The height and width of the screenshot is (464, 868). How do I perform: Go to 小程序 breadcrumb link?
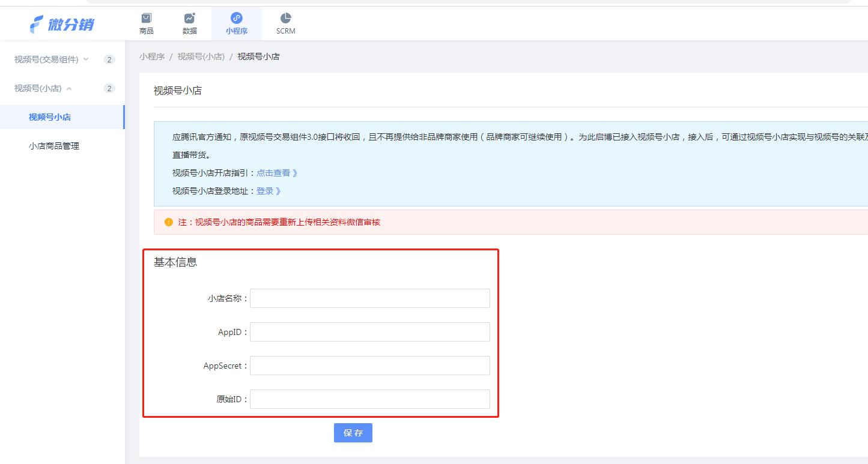coord(152,56)
